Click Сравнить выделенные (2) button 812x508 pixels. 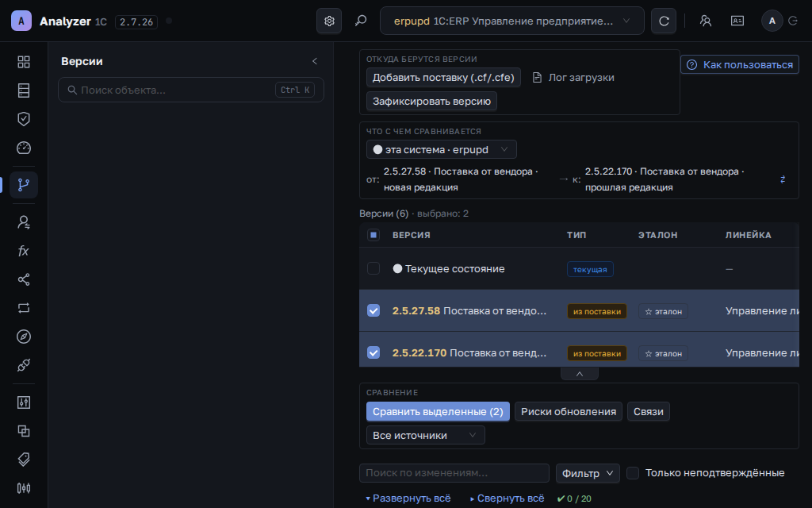(438, 412)
